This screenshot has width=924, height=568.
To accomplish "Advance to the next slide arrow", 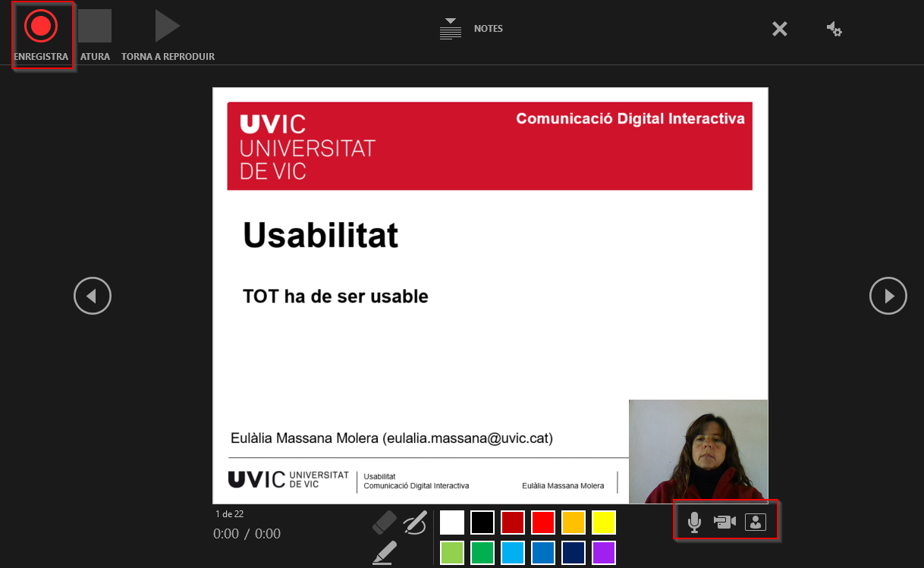I will point(888,296).
